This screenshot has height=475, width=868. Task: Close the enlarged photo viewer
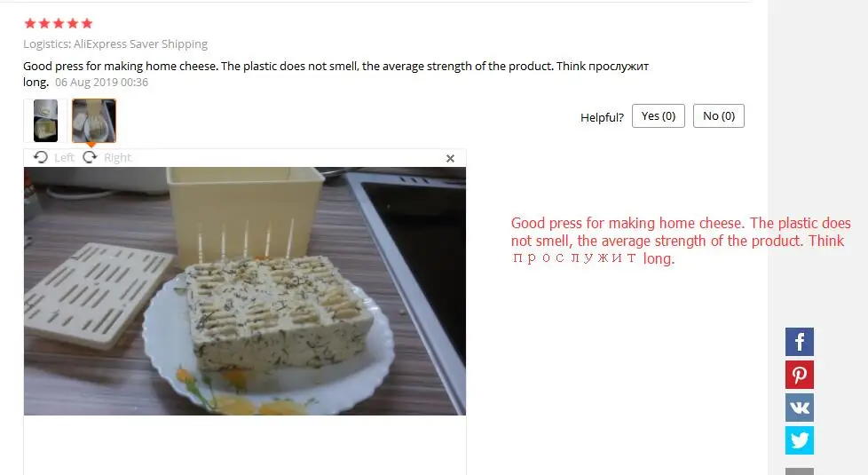tap(450, 159)
